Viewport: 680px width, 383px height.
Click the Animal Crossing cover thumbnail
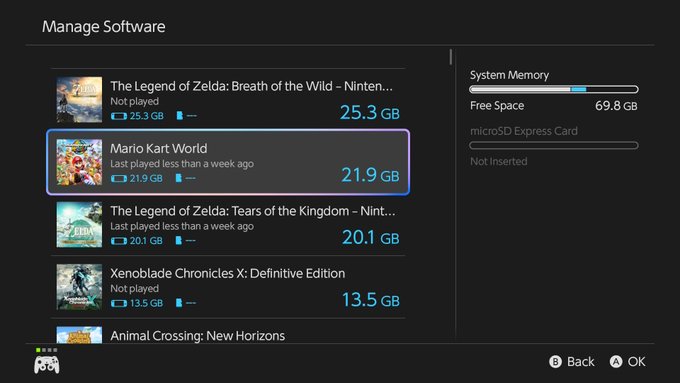79,335
